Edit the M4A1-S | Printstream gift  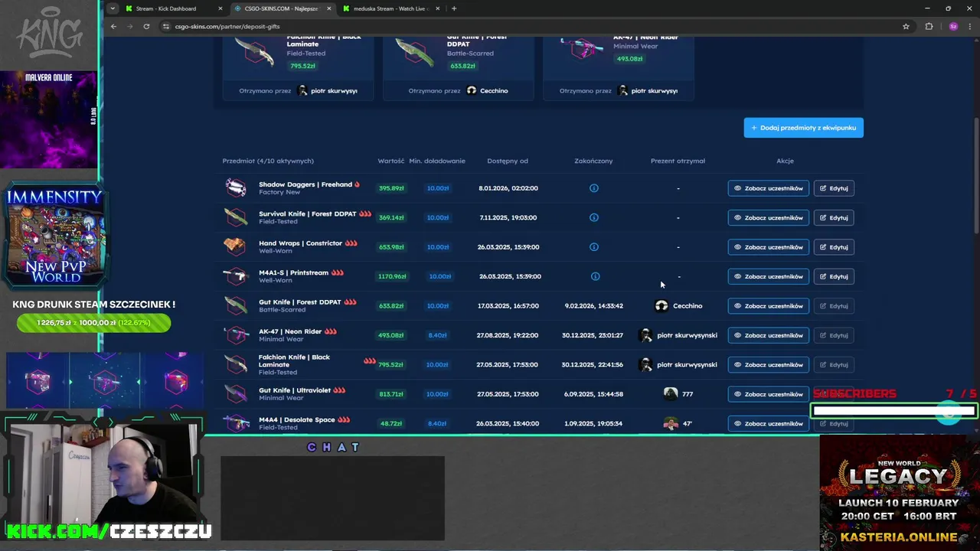(834, 276)
